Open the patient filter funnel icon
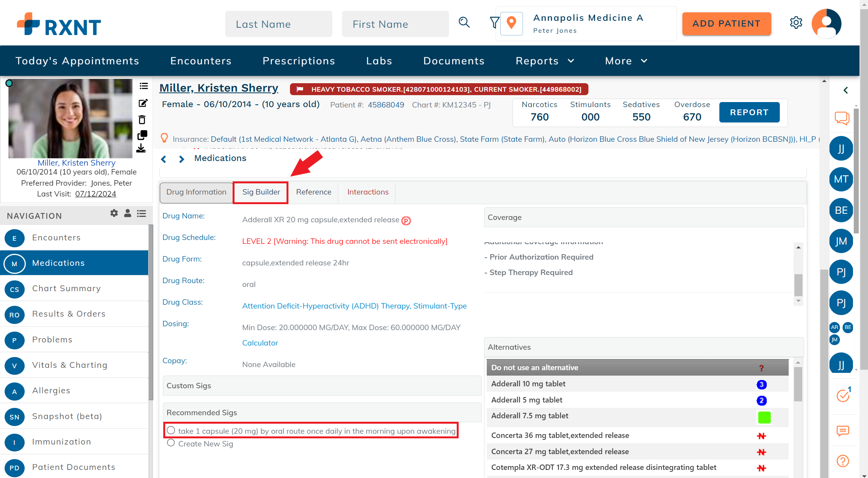 494,23
